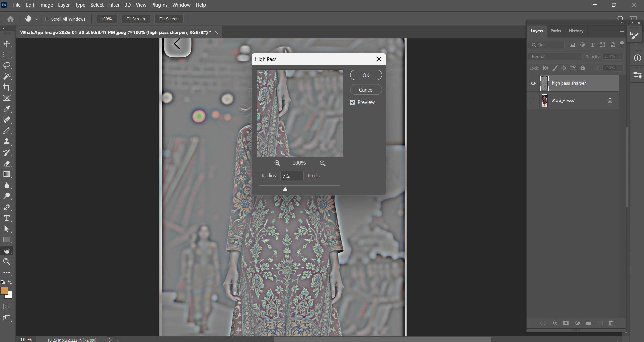Switch to the History tab

[x=576, y=31]
